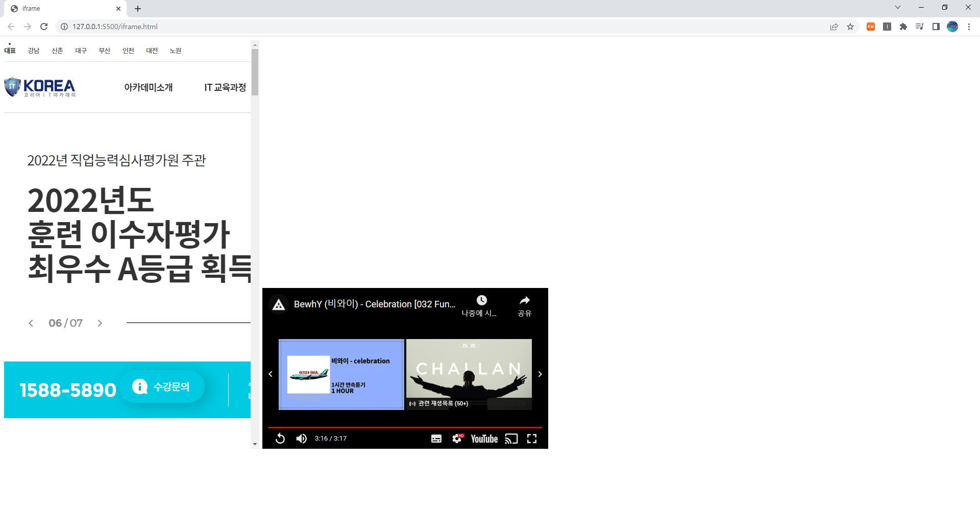View site information icon
Image resolution: width=980 pixels, height=531 pixels.
tap(64, 27)
